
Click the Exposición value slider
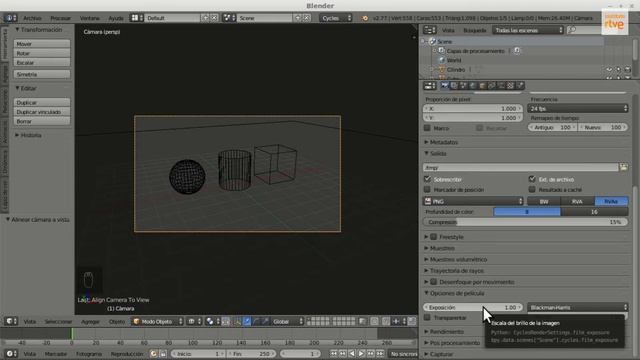coord(473,307)
